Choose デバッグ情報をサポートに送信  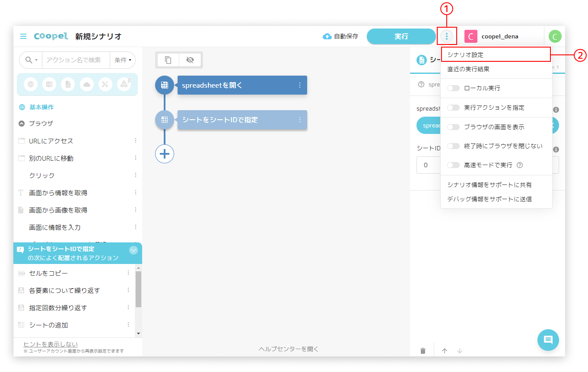point(496,199)
